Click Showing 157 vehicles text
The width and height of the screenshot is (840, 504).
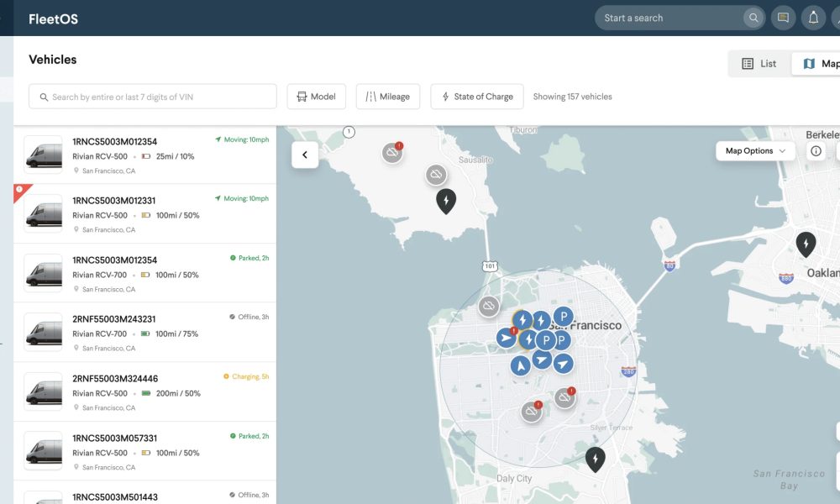[572, 97]
